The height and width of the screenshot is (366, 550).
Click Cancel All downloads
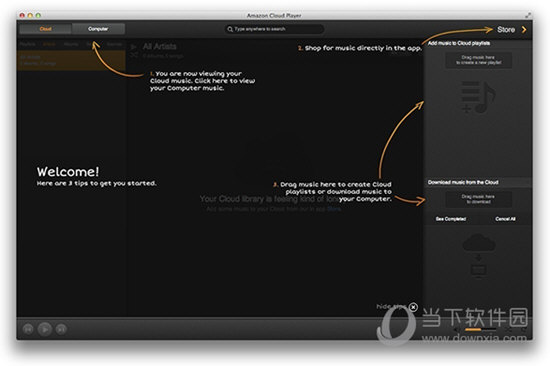point(505,219)
